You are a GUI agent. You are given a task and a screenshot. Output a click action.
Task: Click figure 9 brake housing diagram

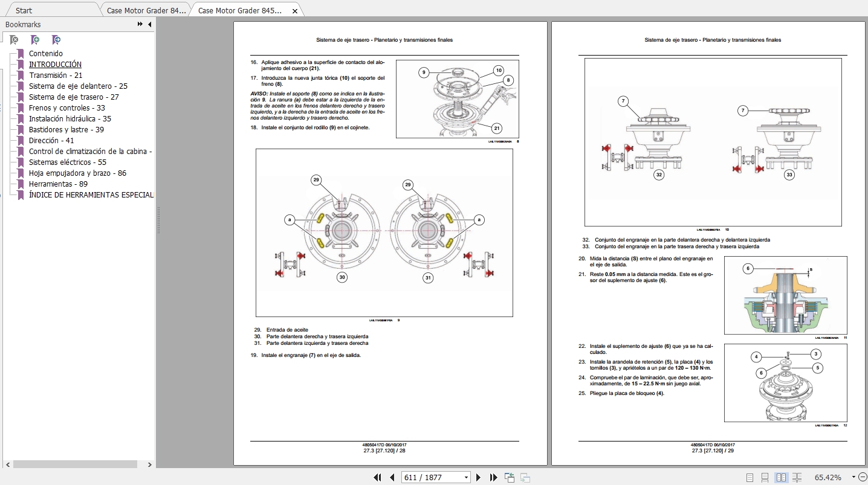coord(384,233)
